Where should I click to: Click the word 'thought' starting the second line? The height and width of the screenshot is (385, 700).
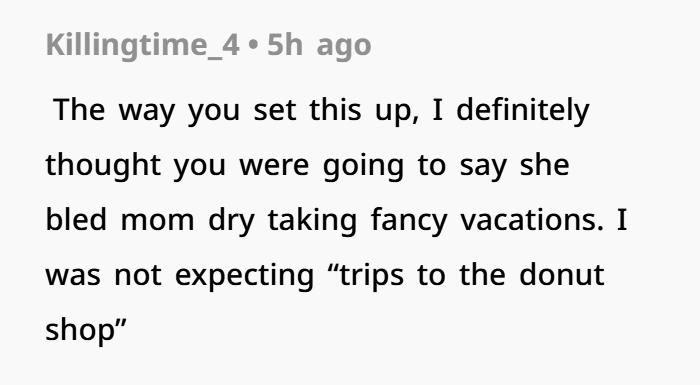tap(103, 166)
